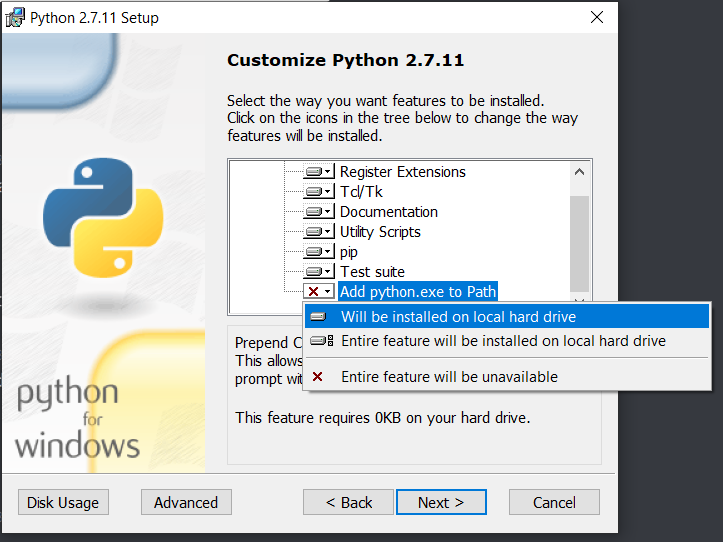Click Python installer icon in title bar
Screen dimensions: 723x542
(15, 18)
